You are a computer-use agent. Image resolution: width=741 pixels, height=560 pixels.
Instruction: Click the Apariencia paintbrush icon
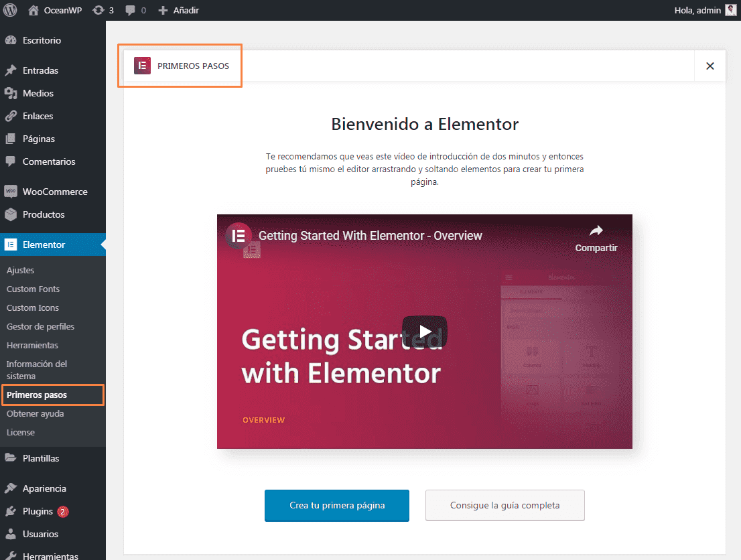pyautogui.click(x=11, y=488)
